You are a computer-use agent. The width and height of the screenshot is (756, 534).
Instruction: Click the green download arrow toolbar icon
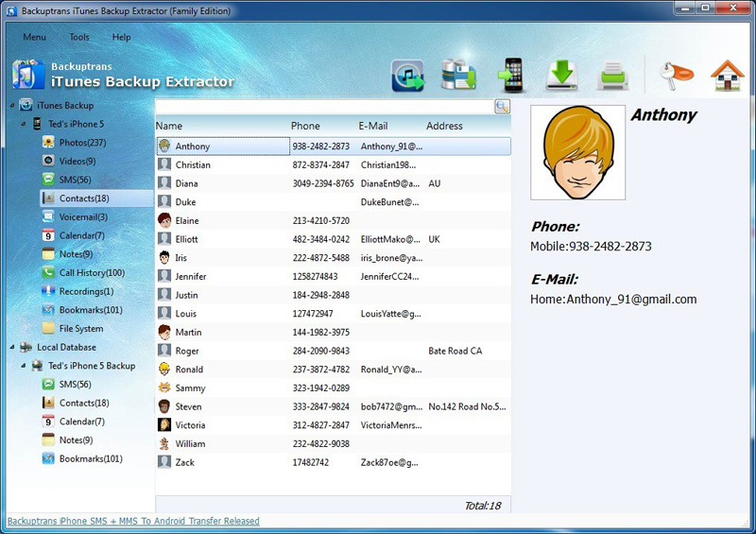click(562, 75)
